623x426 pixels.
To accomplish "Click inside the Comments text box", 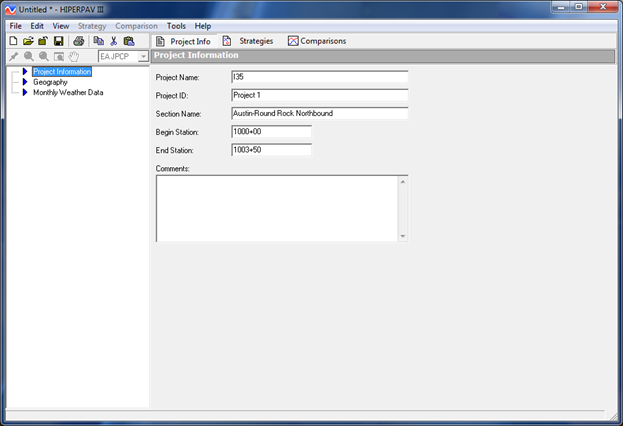I will pyautogui.click(x=277, y=208).
